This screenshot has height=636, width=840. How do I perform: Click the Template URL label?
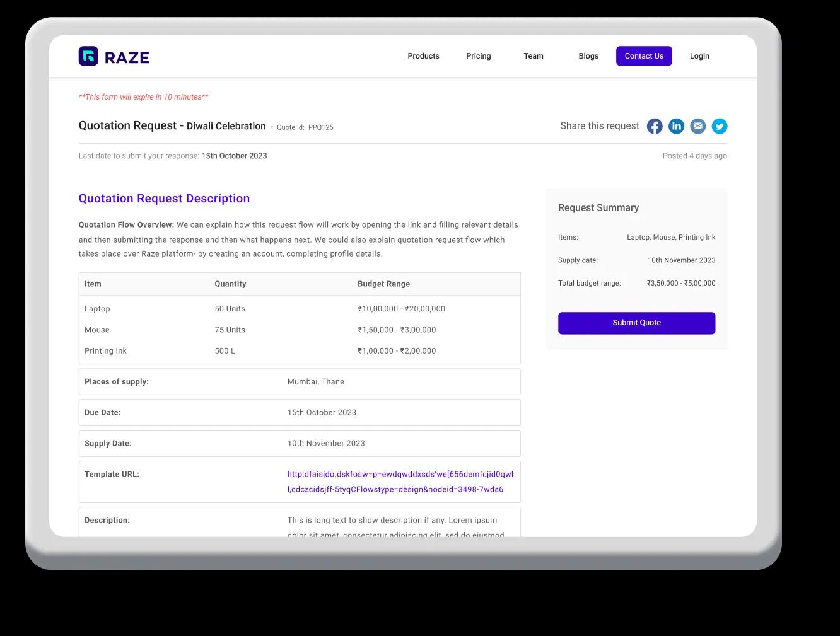(x=112, y=474)
